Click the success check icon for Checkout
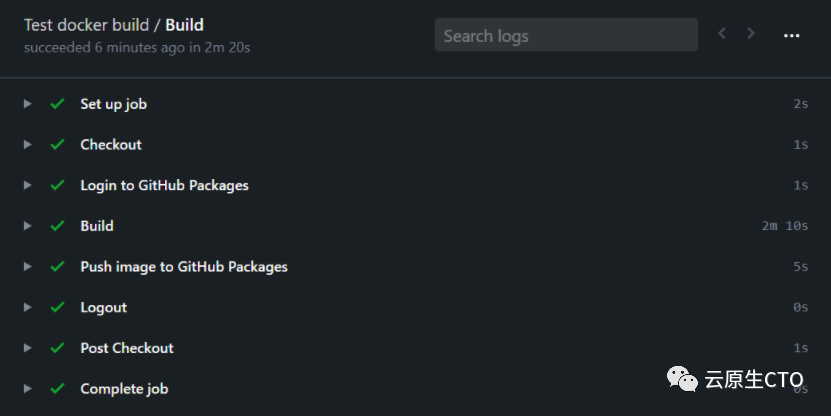This screenshot has width=831, height=416. [57, 145]
